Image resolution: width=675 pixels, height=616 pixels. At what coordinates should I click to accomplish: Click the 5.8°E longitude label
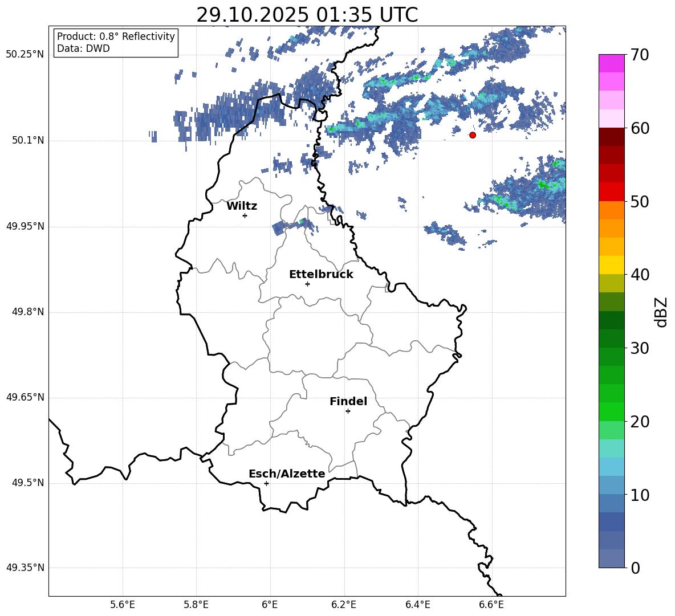pyautogui.click(x=196, y=605)
